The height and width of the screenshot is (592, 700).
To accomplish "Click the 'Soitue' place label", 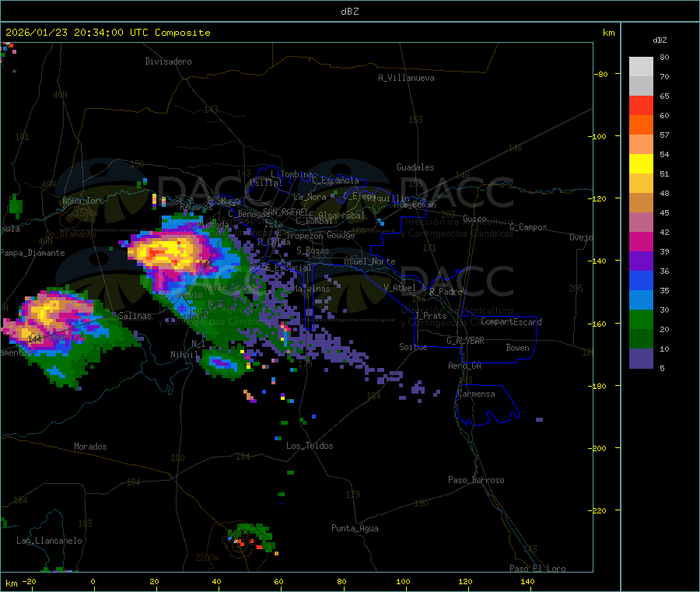I will click(x=413, y=347).
